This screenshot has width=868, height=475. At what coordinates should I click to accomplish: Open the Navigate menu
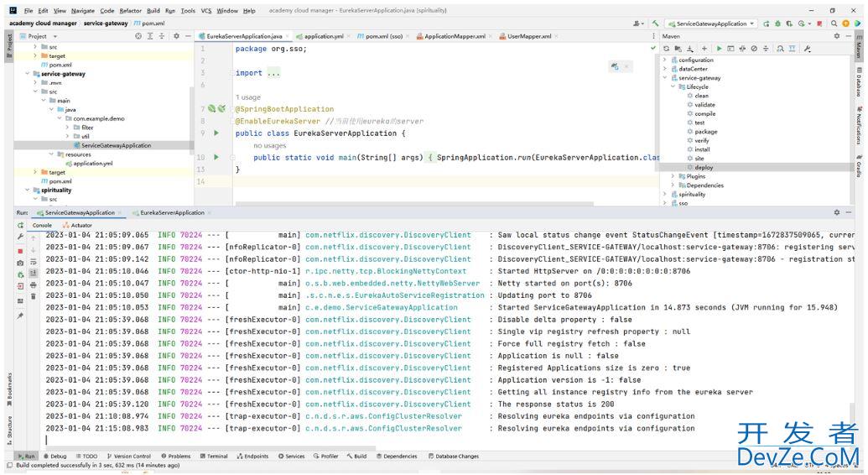83,11
